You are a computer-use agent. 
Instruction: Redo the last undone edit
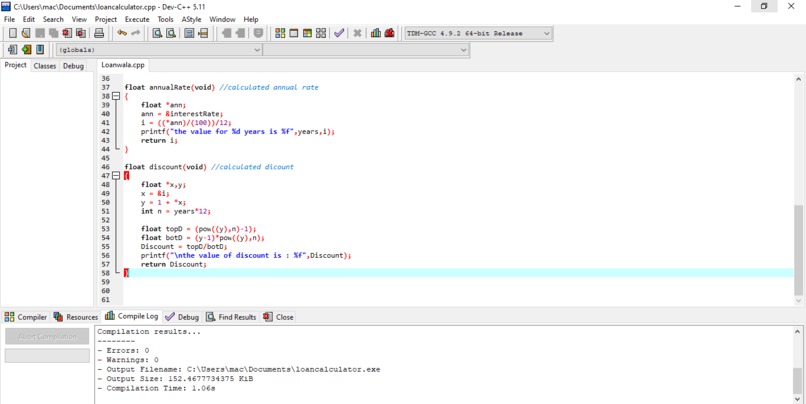point(136,33)
